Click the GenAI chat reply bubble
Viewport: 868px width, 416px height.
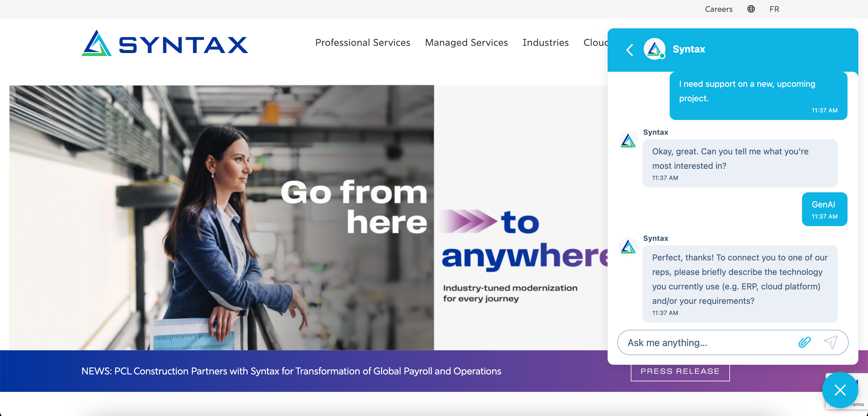(825, 209)
